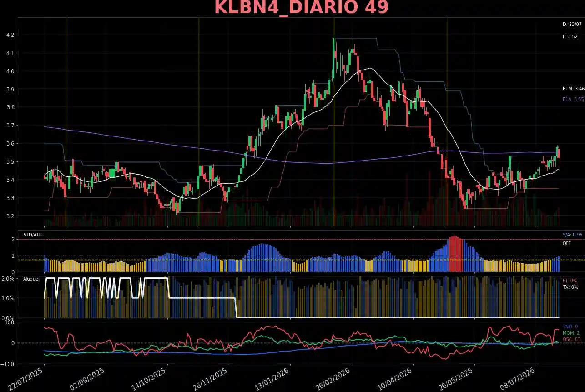Select the 1.0% tick in Aluguel panel
This screenshot has height=392, width=585.
(8, 298)
